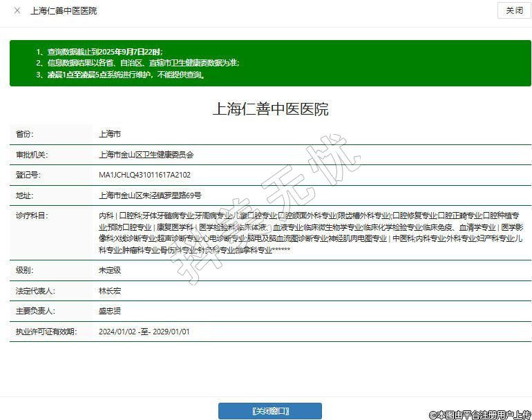Click the 登记号 field label
This screenshot has width=532, height=420.
(28, 175)
